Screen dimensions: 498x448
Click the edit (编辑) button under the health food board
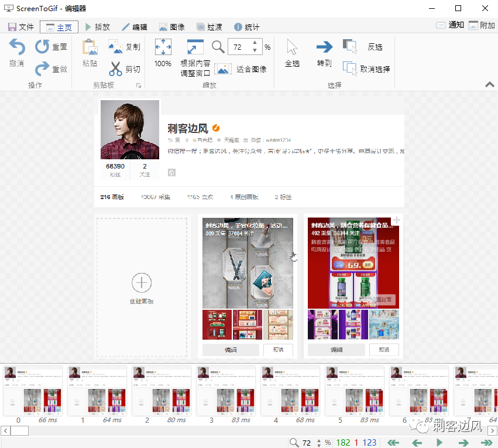(x=336, y=350)
